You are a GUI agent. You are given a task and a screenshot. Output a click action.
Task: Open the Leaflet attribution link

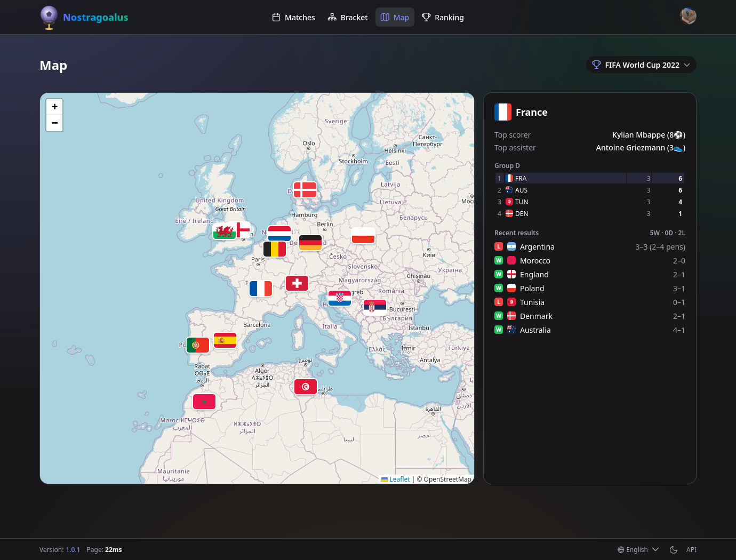[x=396, y=479]
